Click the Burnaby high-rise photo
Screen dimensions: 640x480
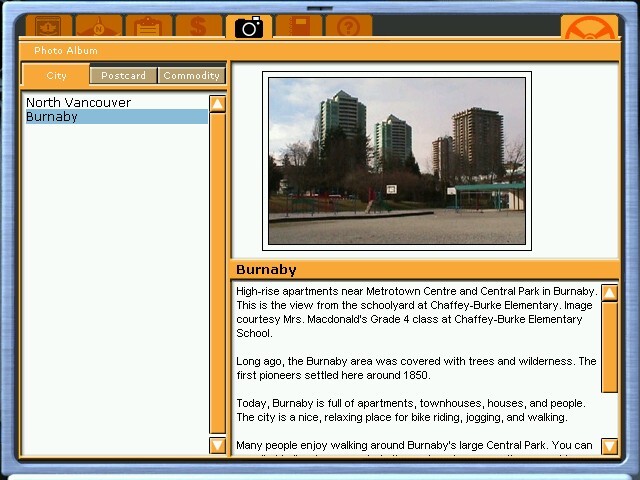click(397, 161)
